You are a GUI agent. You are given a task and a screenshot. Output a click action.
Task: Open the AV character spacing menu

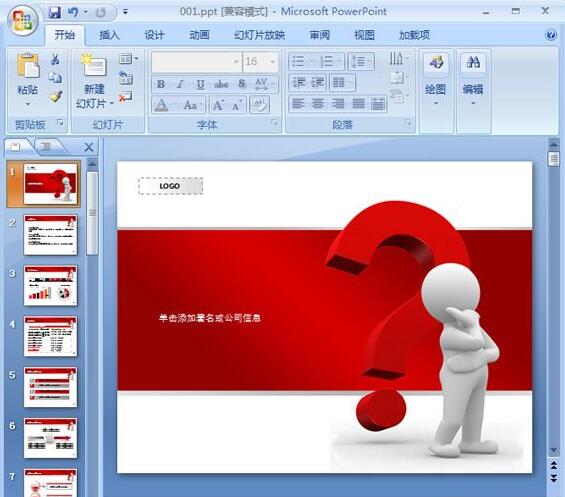click(x=264, y=84)
